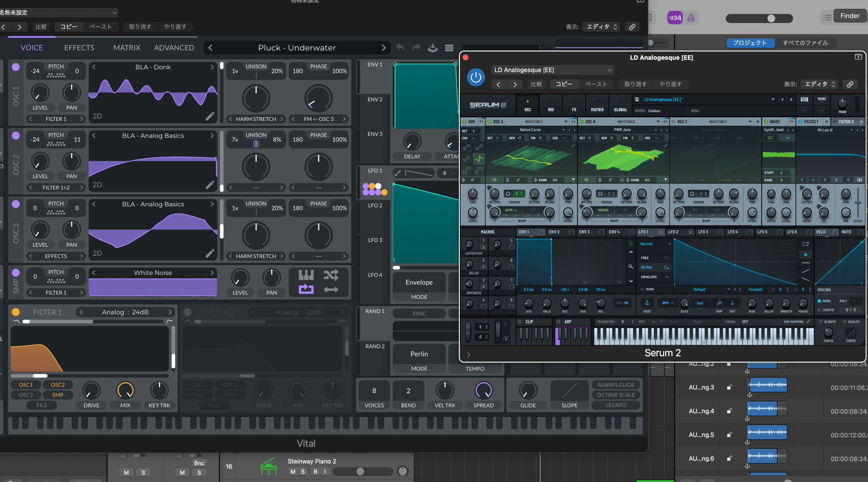
Task: Open the Serum window 表示 エディタ dropdown
Action: click(820, 84)
